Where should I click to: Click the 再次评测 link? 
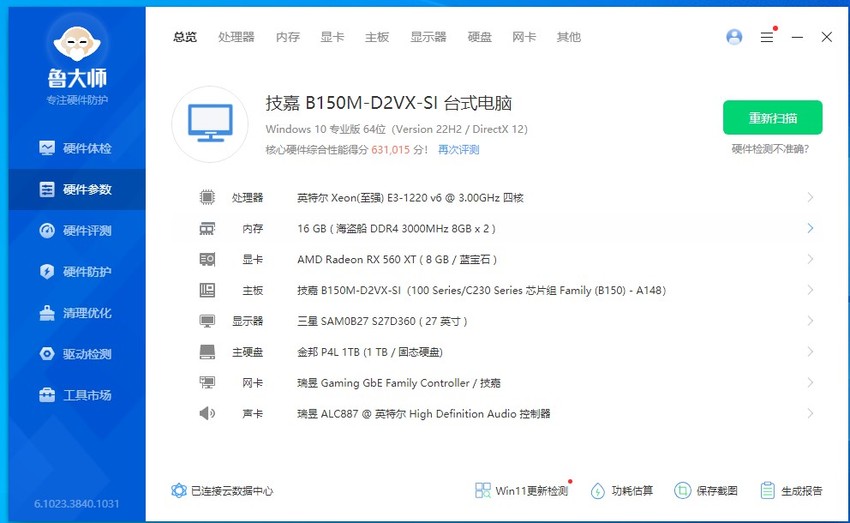459,150
